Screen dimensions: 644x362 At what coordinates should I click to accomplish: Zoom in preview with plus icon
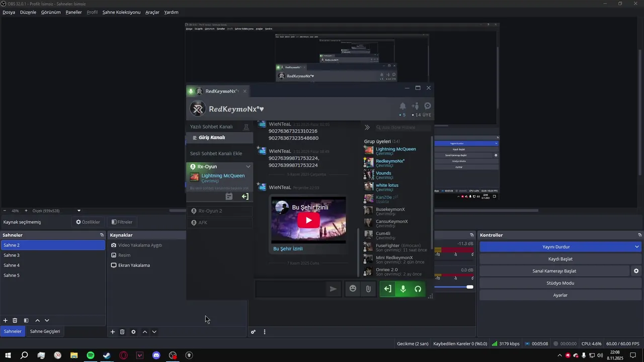tap(26, 211)
